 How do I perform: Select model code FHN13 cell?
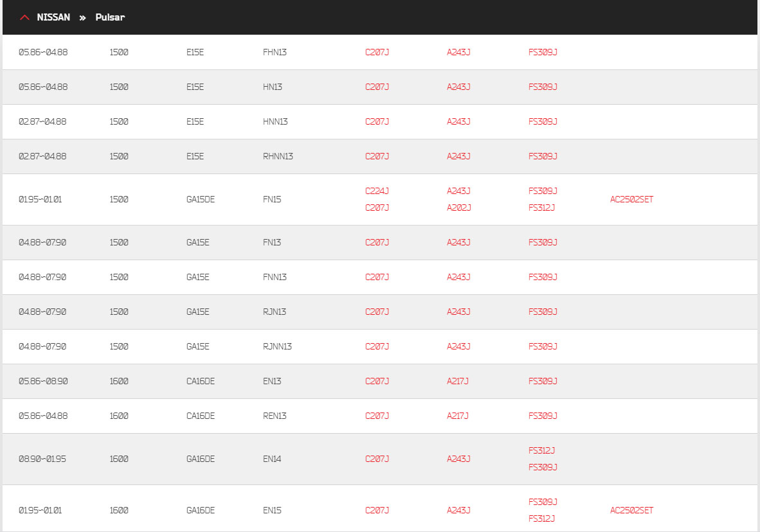click(275, 52)
